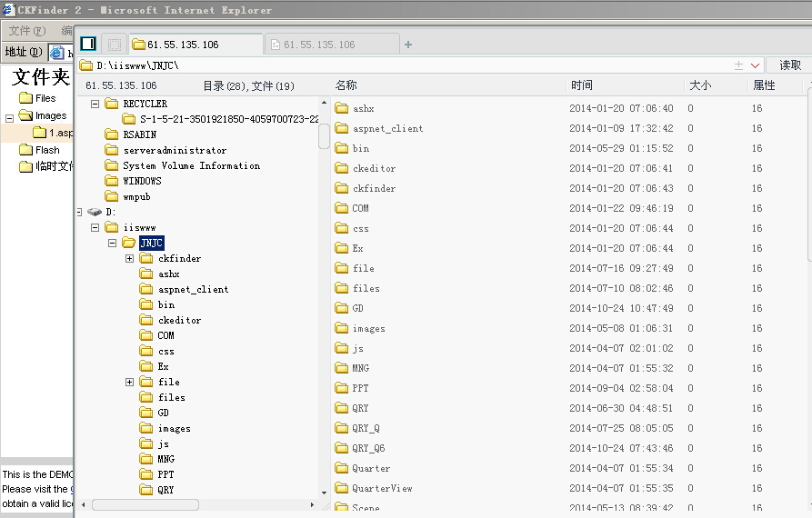
Task: Select the bin row in file list
Action: point(569,148)
